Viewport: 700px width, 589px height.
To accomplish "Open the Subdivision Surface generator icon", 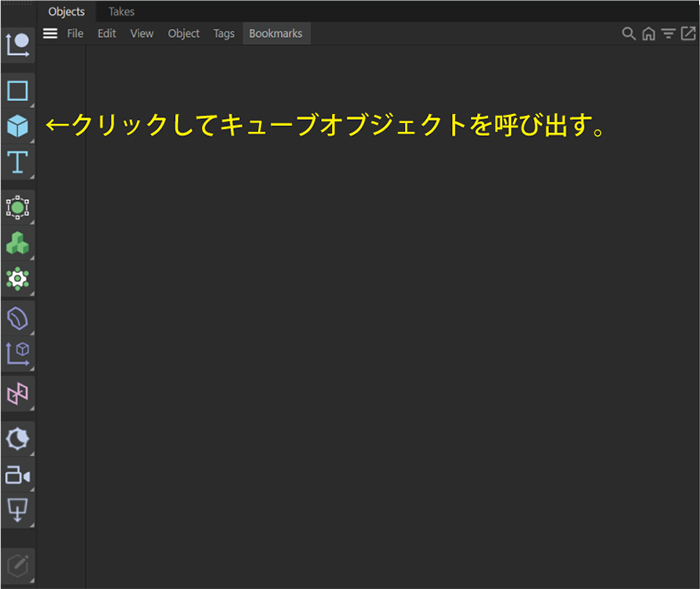I will pos(18,208).
